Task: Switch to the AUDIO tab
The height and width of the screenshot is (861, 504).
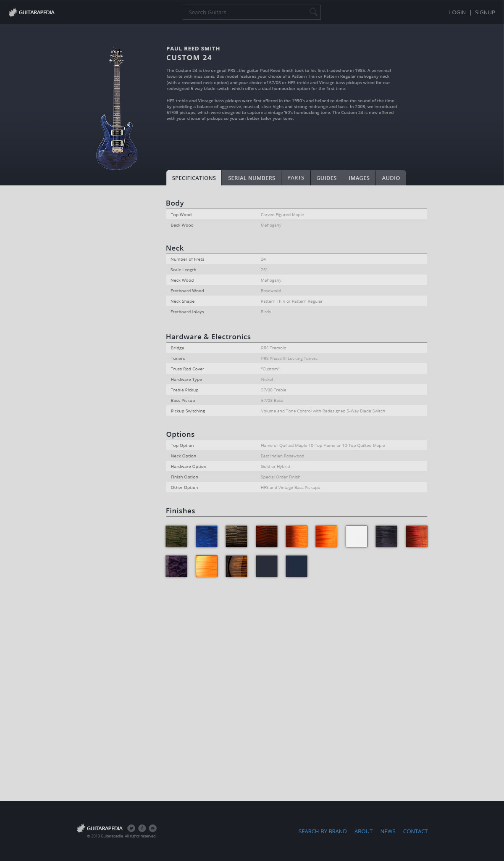Action: 391,178
